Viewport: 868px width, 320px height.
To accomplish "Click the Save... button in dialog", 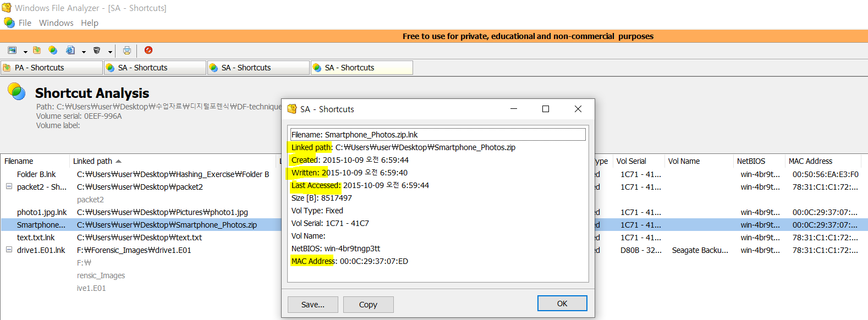I will [x=312, y=305].
